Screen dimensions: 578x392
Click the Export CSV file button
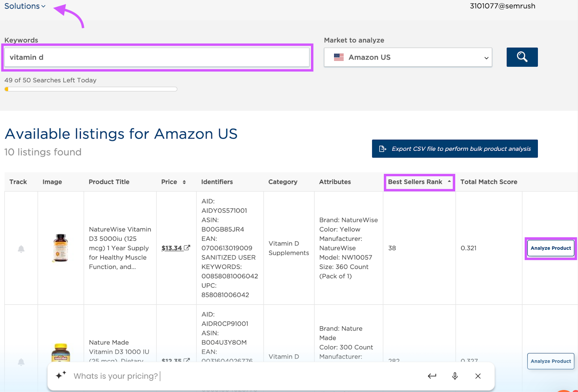pos(455,149)
